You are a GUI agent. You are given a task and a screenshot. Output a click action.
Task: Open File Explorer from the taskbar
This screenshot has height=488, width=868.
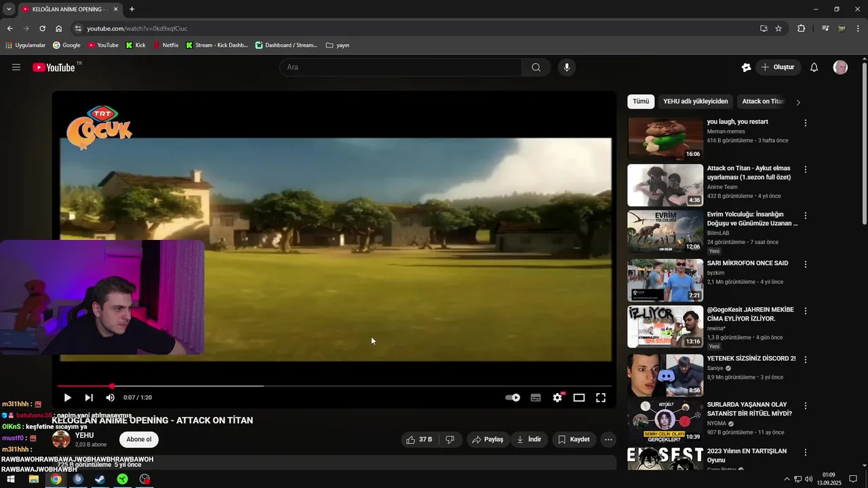[x=33, y=479]
